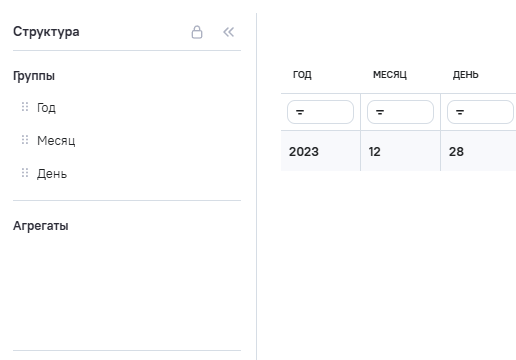Grab the drag handle next to Год

25,107
